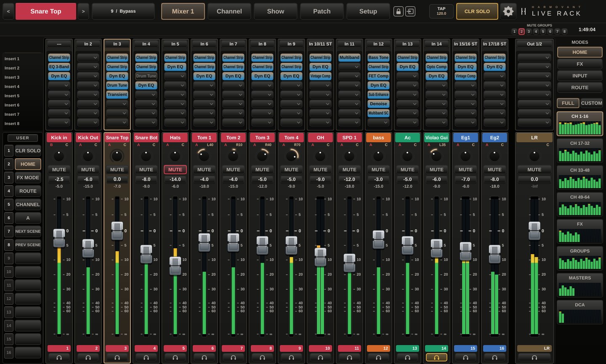606x364 pixels.
Task: Toggle mute group 2
Action: coord(521,31)
